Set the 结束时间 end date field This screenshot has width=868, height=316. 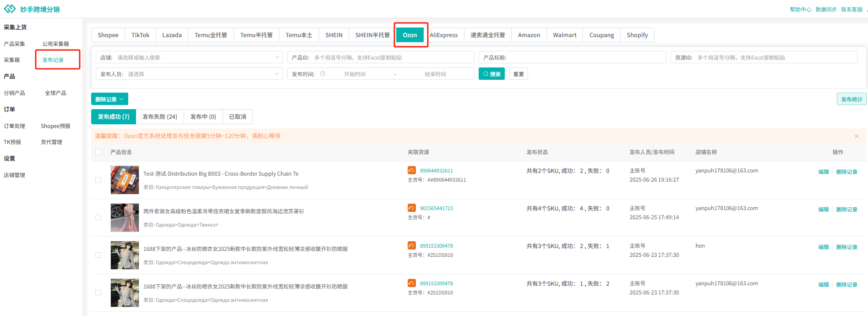pyautogui.click(x=435, y=74)
